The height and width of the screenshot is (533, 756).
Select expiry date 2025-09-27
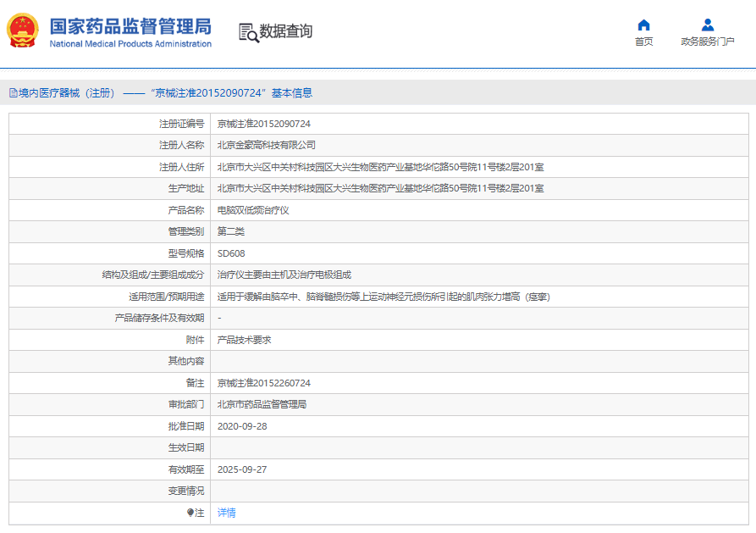[242, 469]
